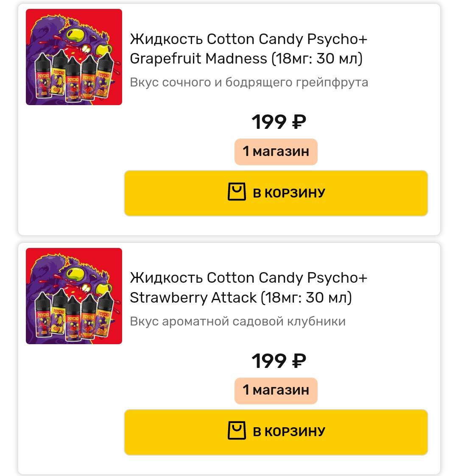Click the '1 магазин' badge under Grapefruit Madness
458x476 pixels.
(276, 151)
